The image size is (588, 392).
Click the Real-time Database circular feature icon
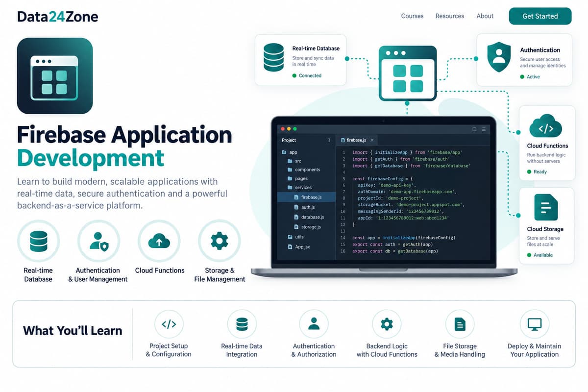38,241
